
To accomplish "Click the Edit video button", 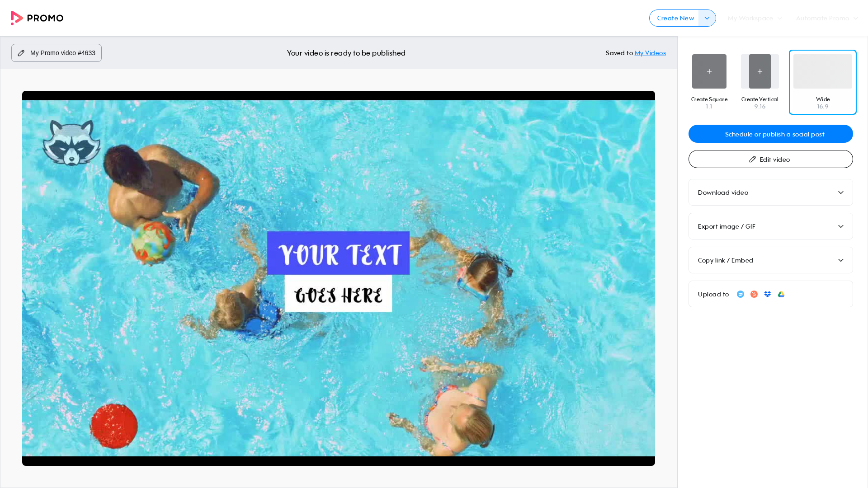I will click(771, 159).
